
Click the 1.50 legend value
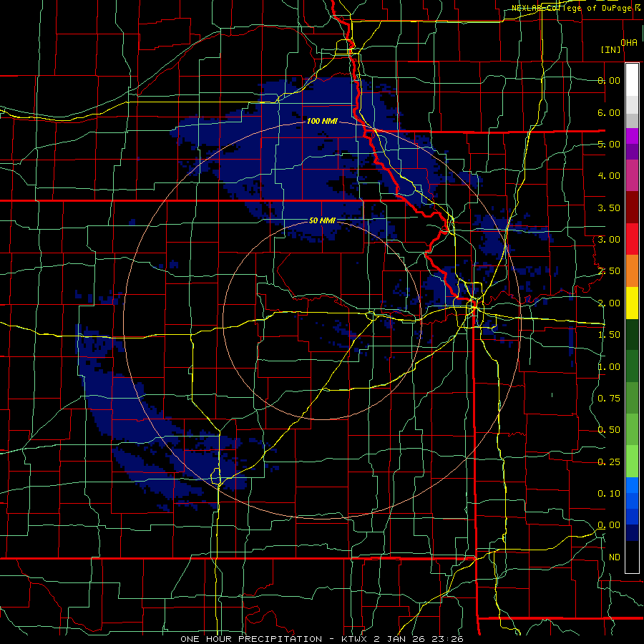(609, 335)
